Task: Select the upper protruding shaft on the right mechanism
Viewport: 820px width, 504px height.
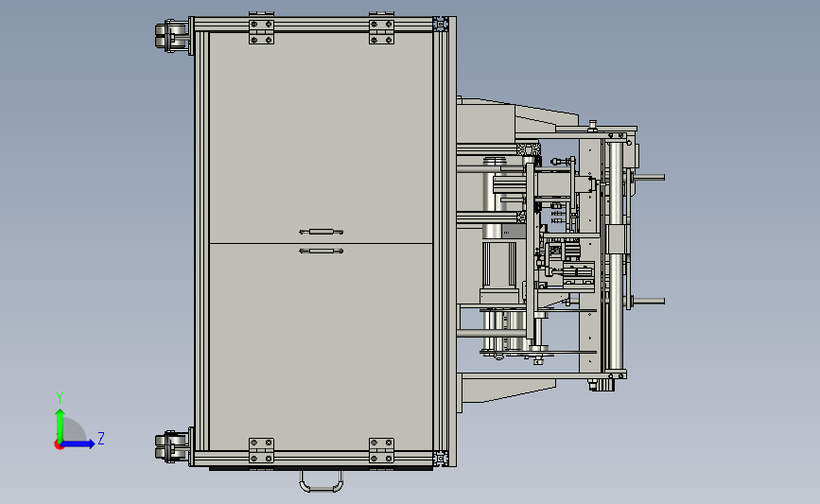Action: point(649,178)
